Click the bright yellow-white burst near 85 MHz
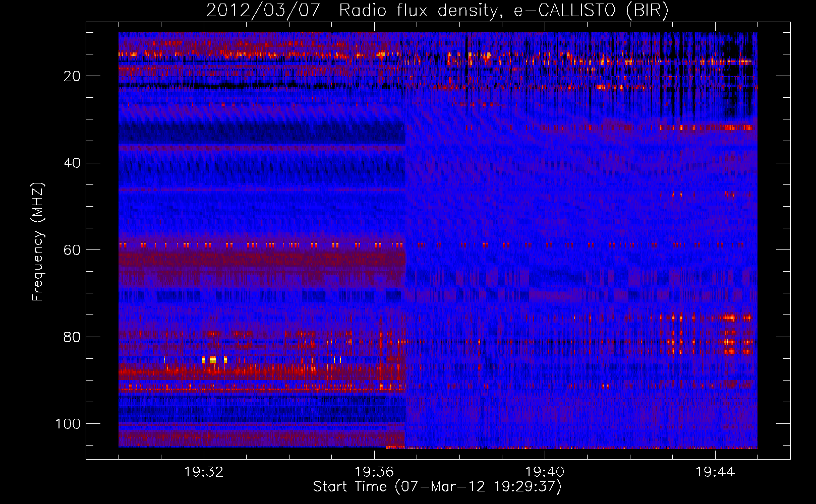816x504 pixels. (212, 359)
